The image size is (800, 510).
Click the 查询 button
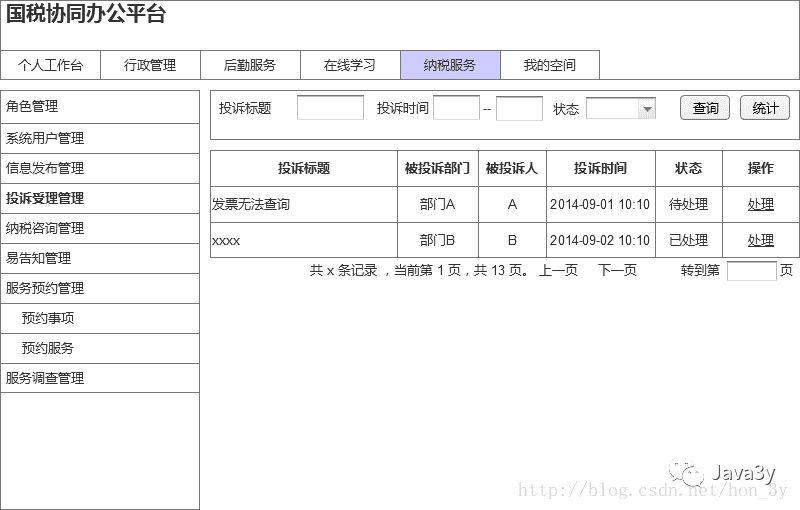[705, 108]
